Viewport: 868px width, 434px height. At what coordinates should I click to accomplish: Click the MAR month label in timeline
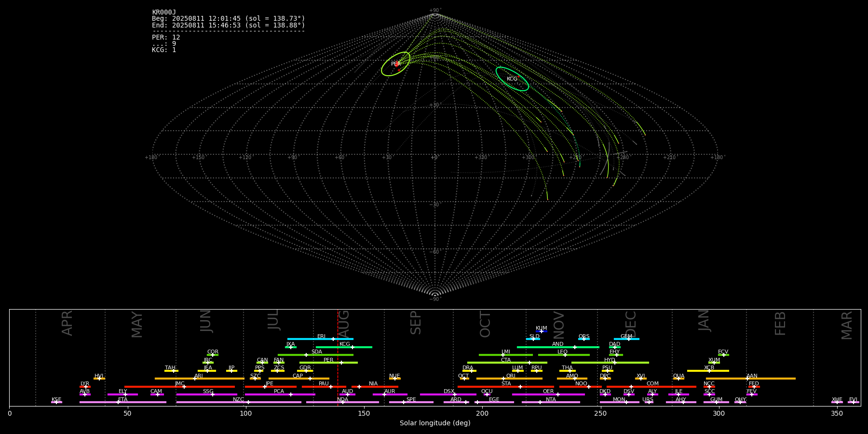click(847, 325)
